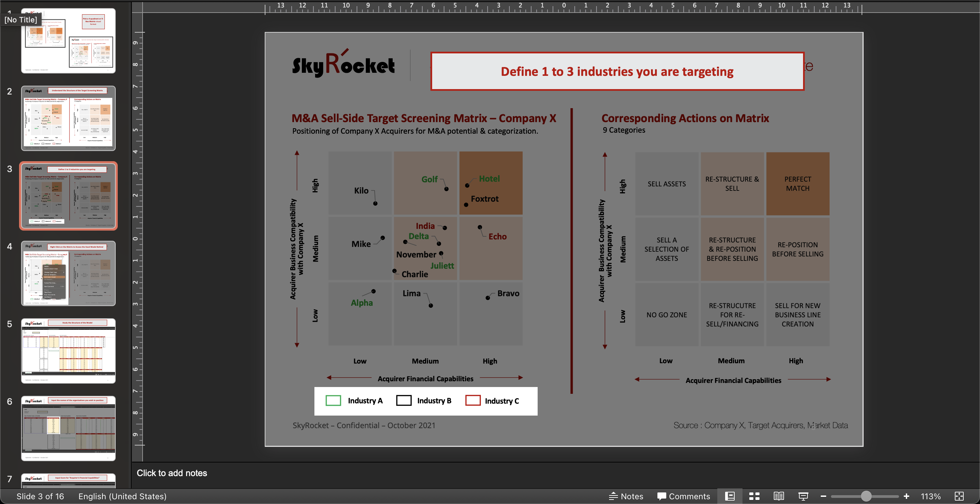980x504 pixels.
Task: Click the 'Foxtrot' data label
Action: pyautogui.click(x=484, y=199)
